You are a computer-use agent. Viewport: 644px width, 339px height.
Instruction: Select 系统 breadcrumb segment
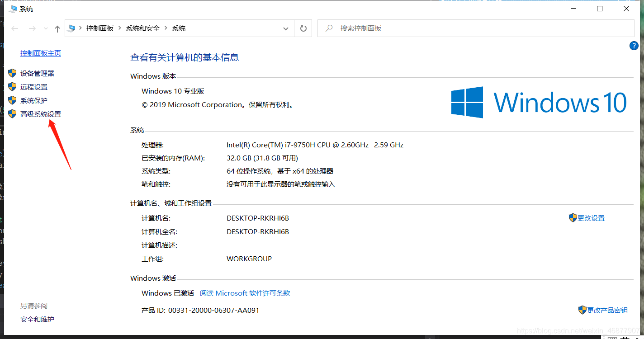click(179, 28)
